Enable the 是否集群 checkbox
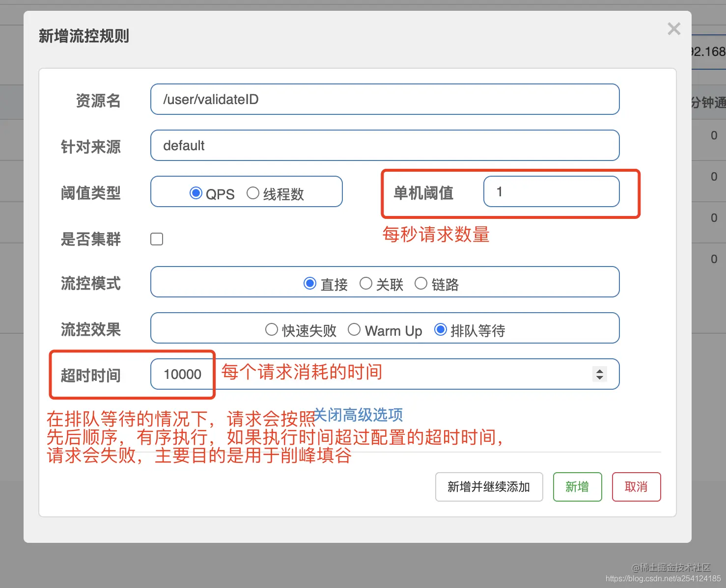Screen dimensions: 726x588 pyautogui.click(x=156, y=239)
